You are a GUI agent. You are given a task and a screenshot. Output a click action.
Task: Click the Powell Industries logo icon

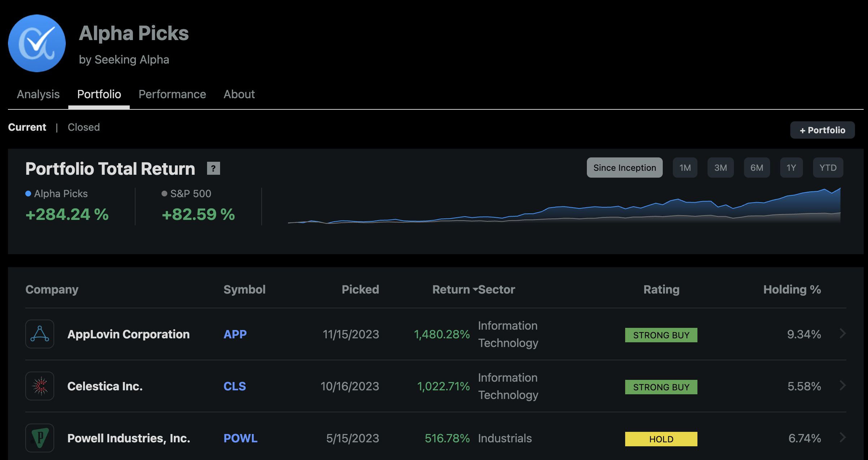tap(40, 438)
